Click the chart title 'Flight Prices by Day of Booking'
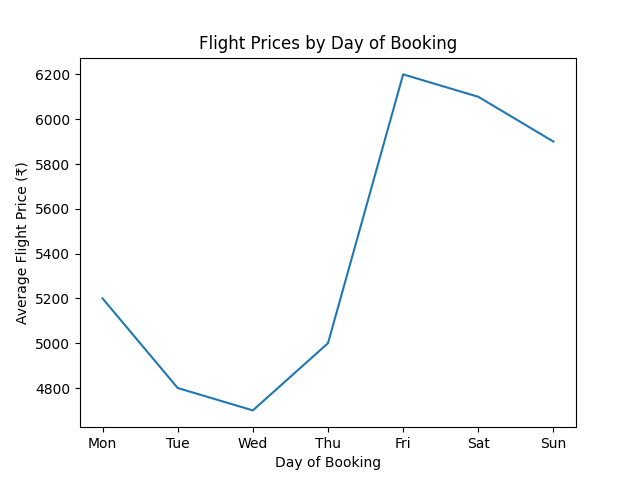This screenshot has height=480, width=640. (328, 43)
